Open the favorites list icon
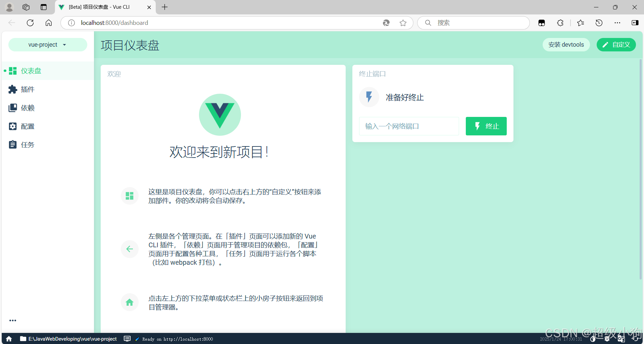The image size is (644, 344). tap(581, 23)
